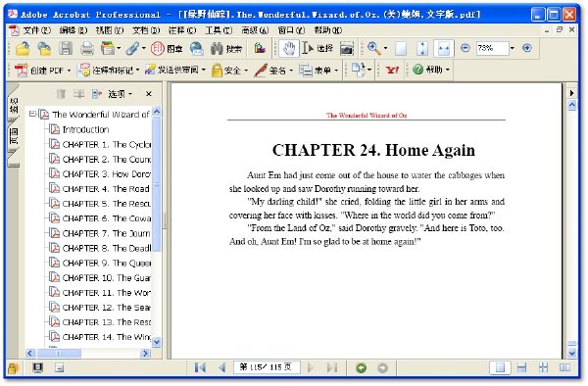Switch to the 书签 bookmarks side tab
Viewport: 588px width, 386px height.
coord(14,106)
